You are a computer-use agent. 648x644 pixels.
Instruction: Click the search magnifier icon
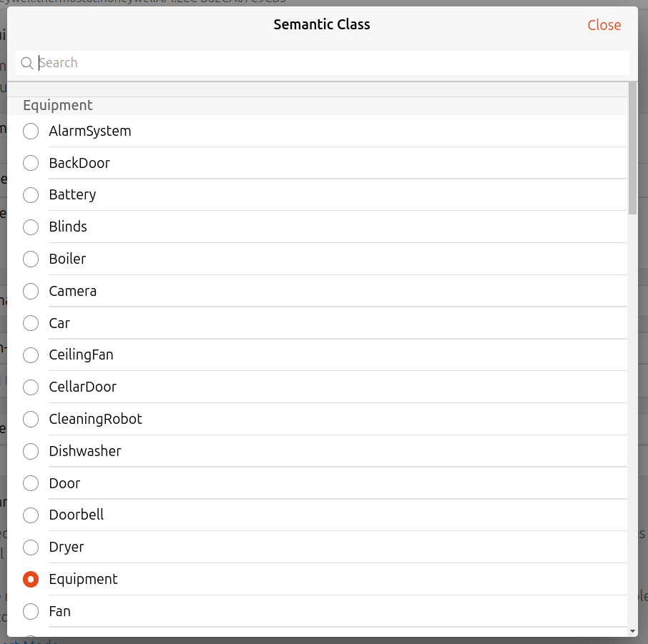[27, 63]
